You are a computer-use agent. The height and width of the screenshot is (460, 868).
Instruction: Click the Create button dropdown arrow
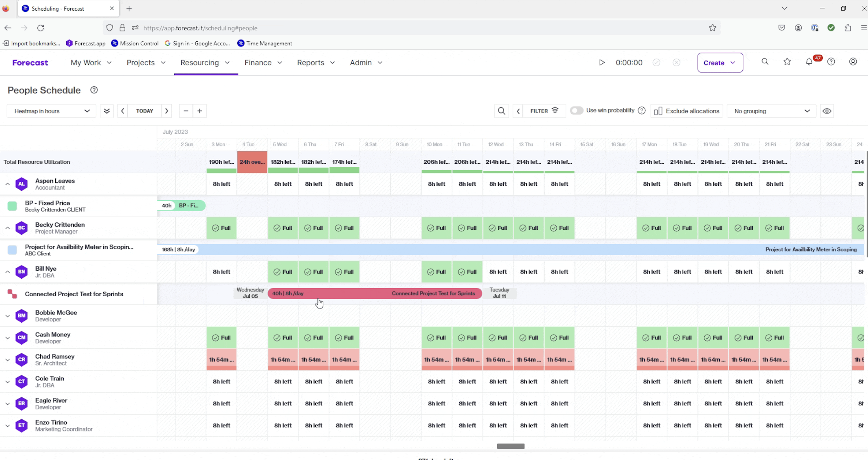[734, 63]
